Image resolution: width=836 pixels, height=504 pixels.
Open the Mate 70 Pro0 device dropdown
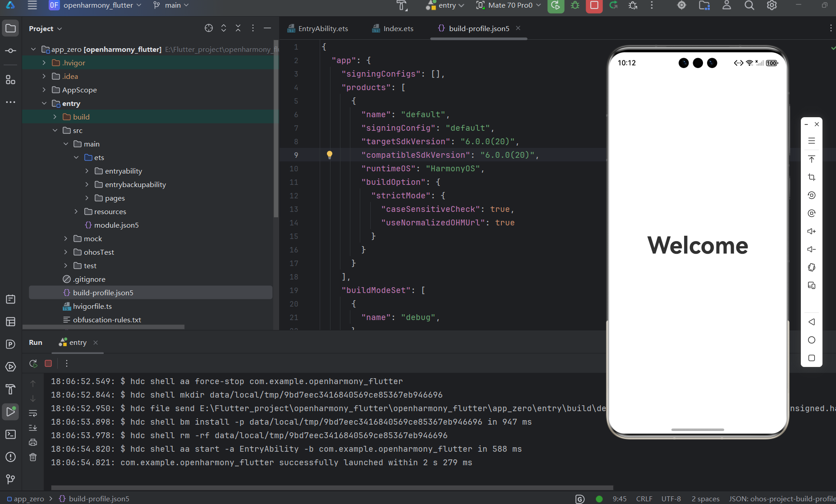click(509, 5)
